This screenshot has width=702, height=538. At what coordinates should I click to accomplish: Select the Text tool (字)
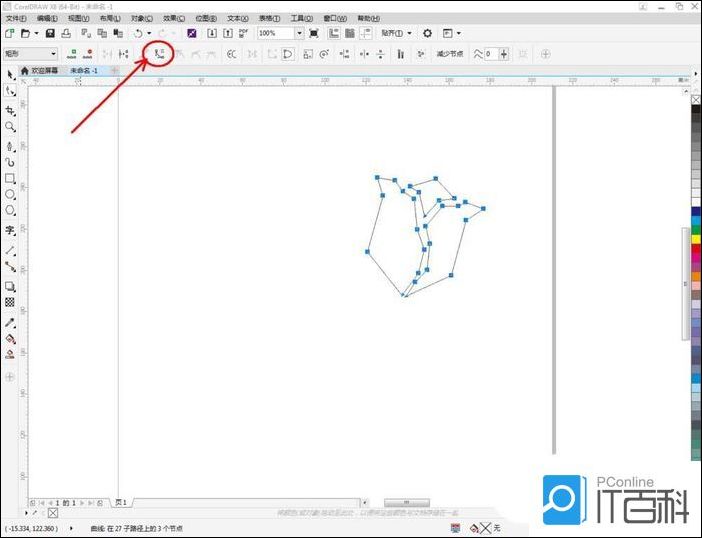point(10,231)
